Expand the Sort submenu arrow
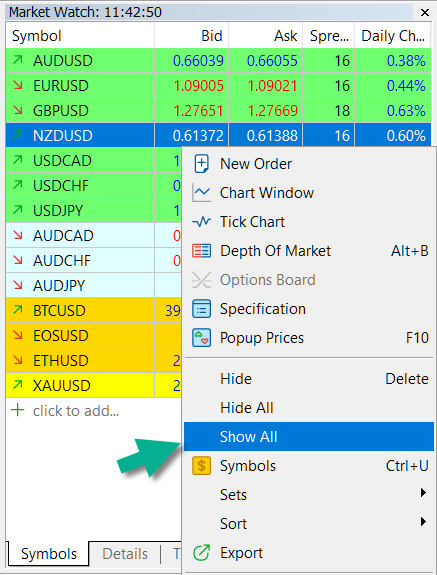Image resolution: width=437 pixels, height=575 pixels. pos(423,521)
